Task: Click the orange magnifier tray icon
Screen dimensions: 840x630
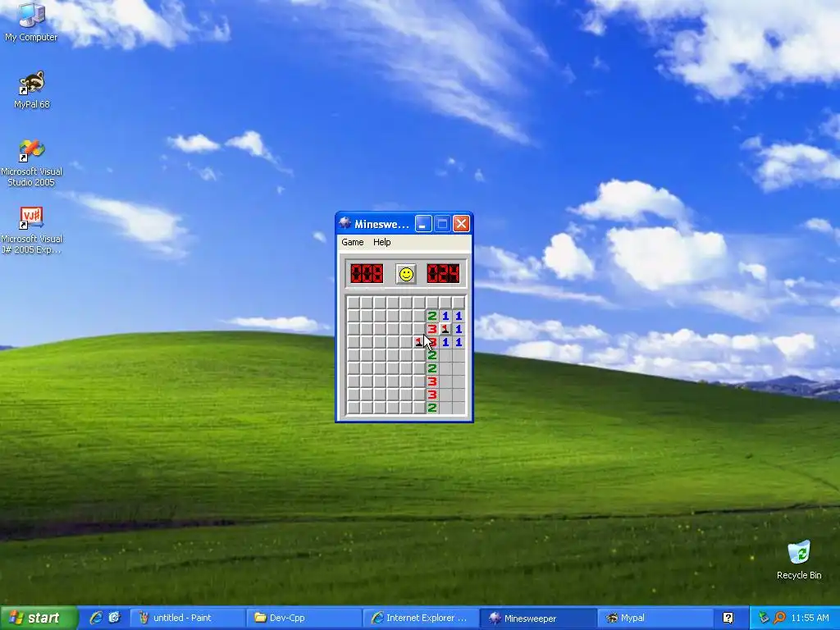Action: click(x=779, y=618)
